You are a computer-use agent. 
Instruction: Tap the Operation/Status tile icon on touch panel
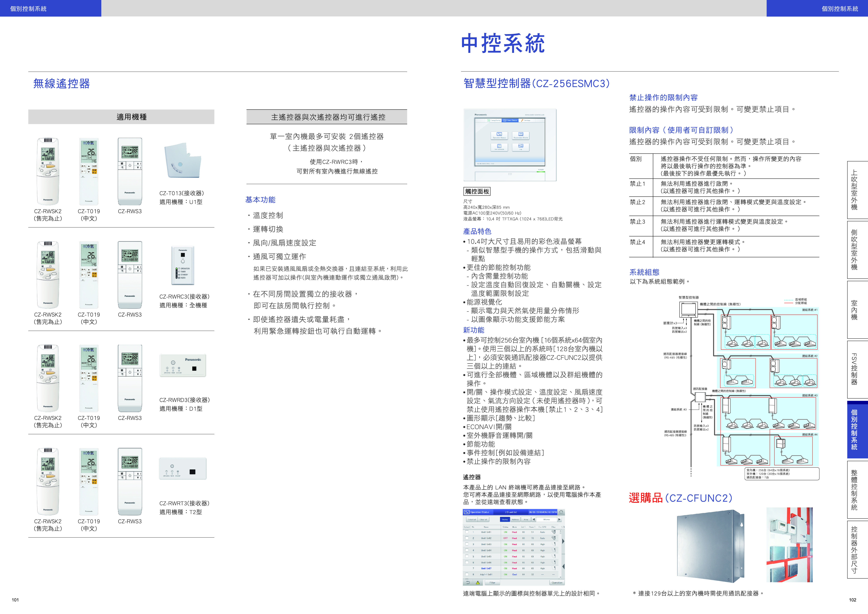[x=499, y=134]
